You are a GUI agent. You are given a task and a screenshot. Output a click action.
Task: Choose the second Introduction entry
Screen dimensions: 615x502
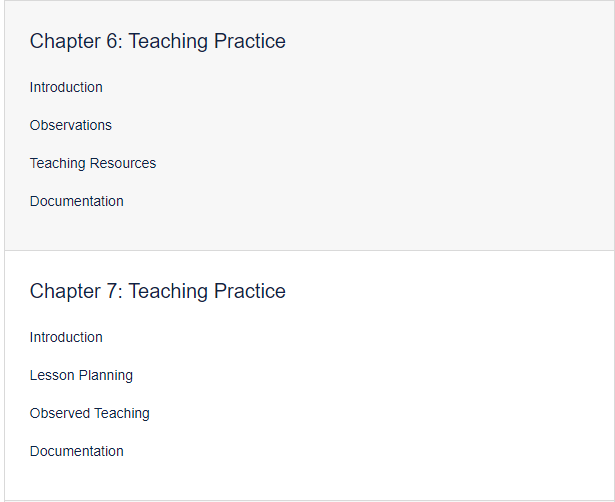(66, 337)
